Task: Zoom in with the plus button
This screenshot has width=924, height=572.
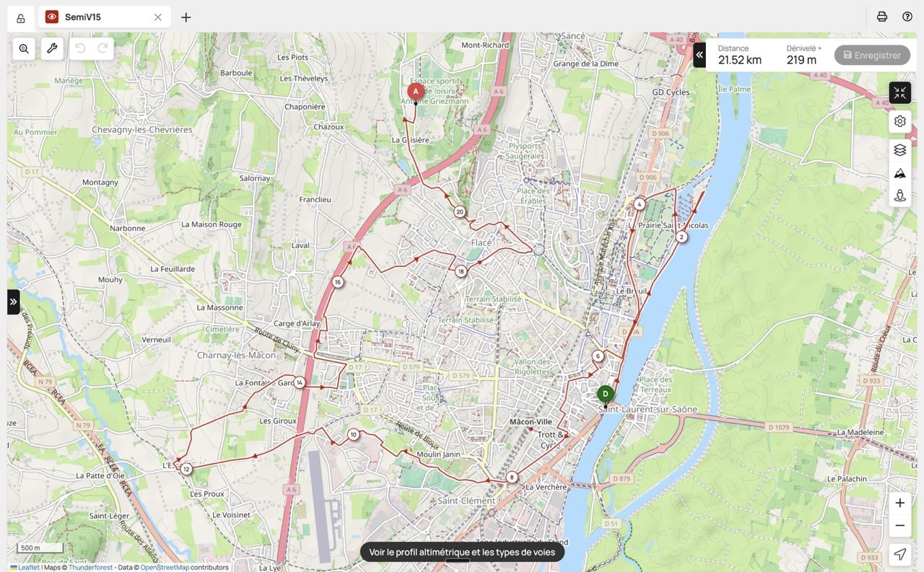Action: [899, 503]
